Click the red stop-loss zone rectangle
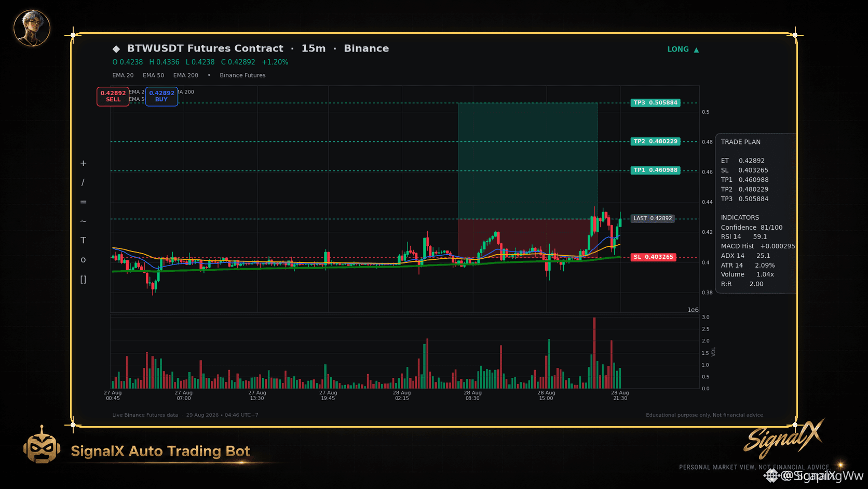The image size is (868, 489). [x=527, y=238]
